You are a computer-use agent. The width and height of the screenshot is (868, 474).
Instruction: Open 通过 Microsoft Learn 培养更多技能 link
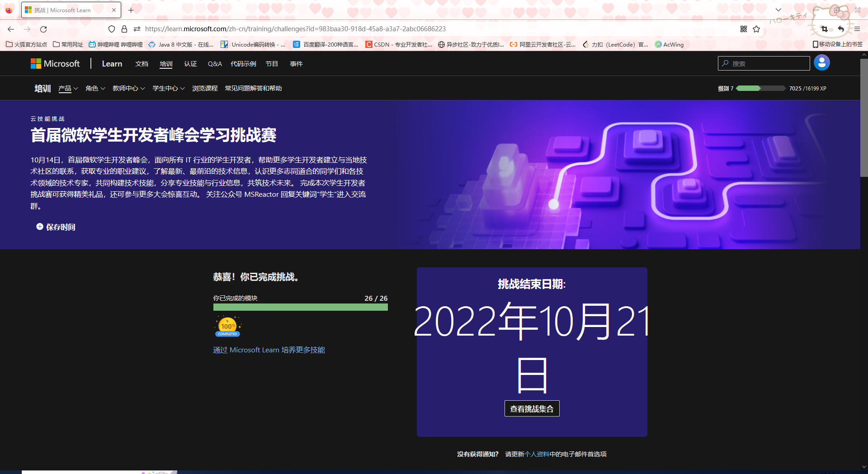pyautogui.click(x=269, y=350)
